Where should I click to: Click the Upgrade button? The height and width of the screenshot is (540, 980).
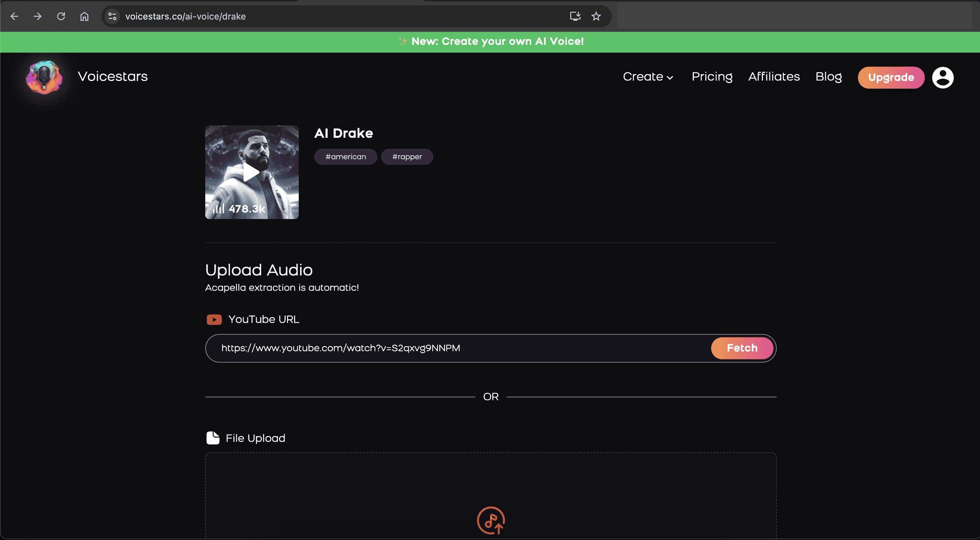click(x=891, y=77)
